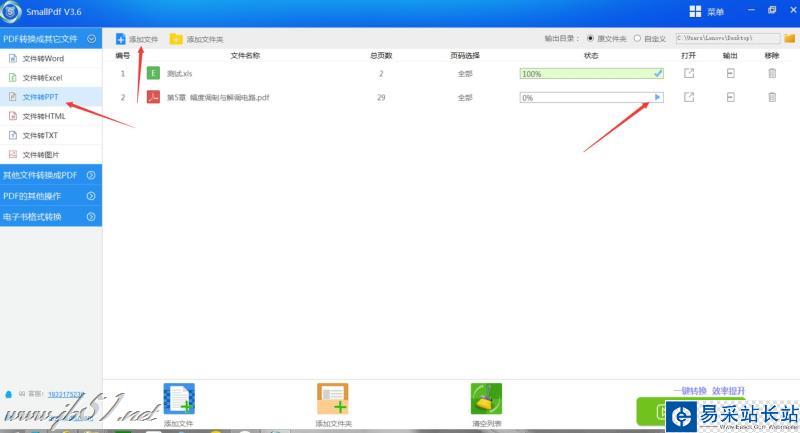
Task: Open the output folder browse icon
Action: tap(789, 38)
